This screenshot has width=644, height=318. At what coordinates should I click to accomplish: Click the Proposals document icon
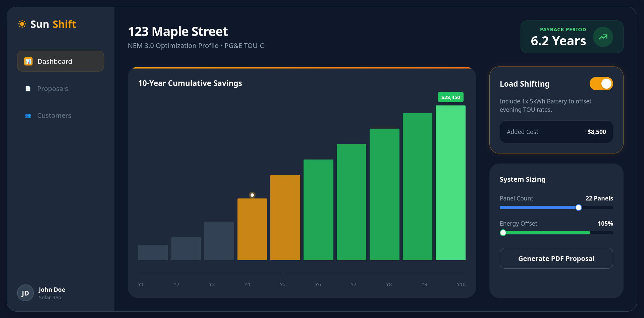pyautogui.click(x=28, y=89)
